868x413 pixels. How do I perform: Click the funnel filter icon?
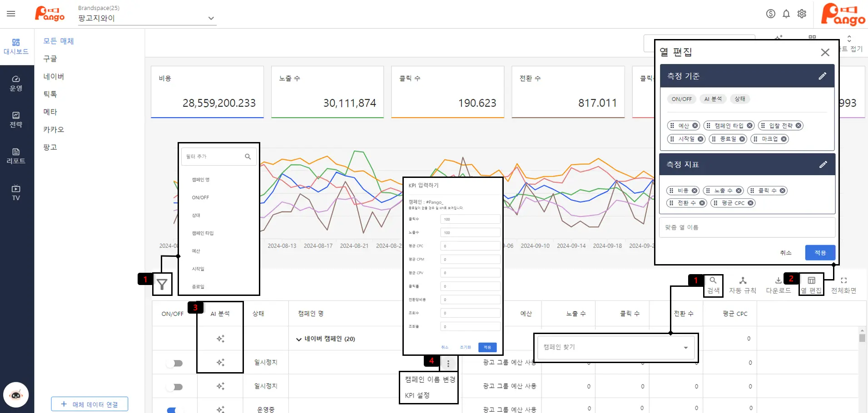coord(162,285)
